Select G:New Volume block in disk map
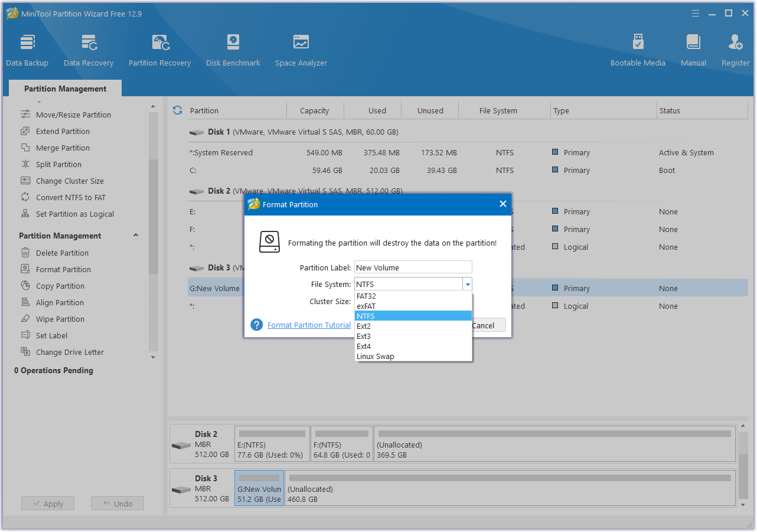This screenshot has width=757, height=532. tap(259, 488)
